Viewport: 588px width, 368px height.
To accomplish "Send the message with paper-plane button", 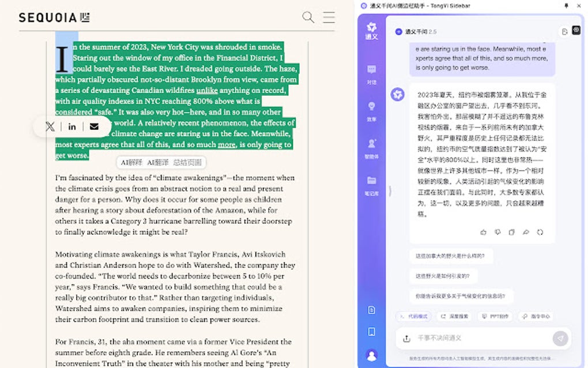I will (560, 339).
